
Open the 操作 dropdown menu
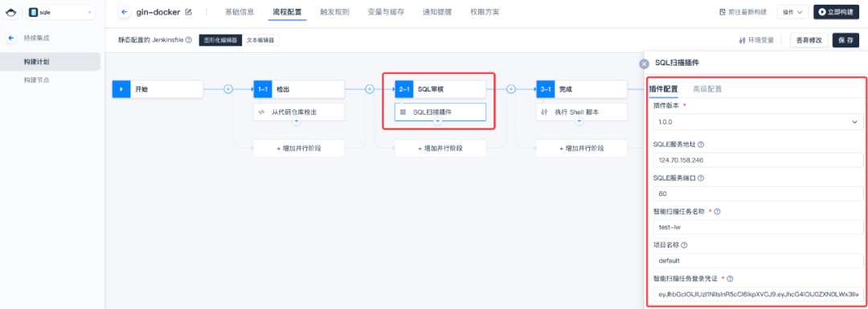click(x=792, y=11)
